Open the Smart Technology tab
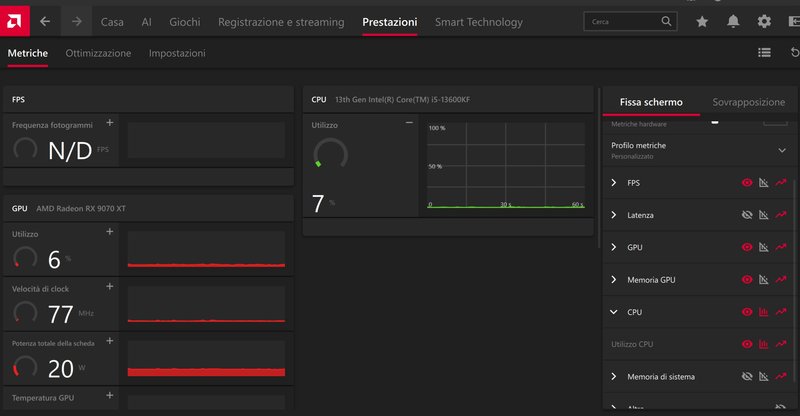 pyautogui.click(x=479, y=22)
